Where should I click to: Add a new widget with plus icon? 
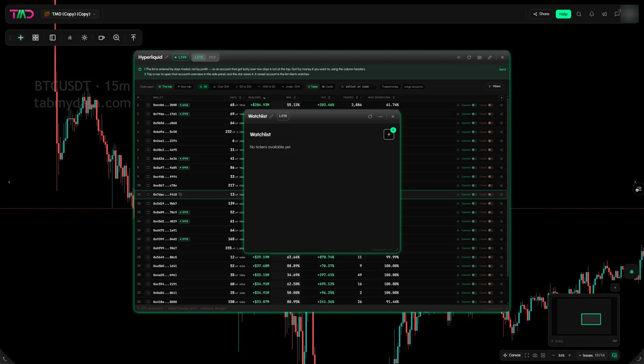[21, 37]
